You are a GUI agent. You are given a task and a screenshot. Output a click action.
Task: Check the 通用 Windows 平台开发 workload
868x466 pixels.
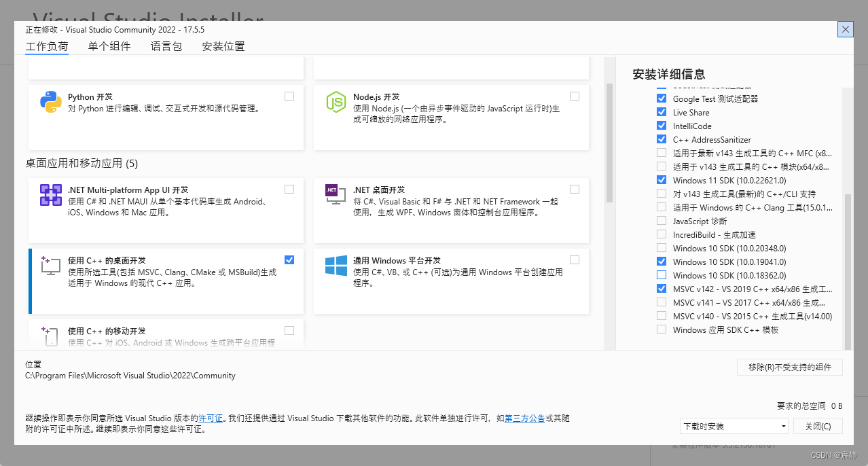click(x=575, y=259)
